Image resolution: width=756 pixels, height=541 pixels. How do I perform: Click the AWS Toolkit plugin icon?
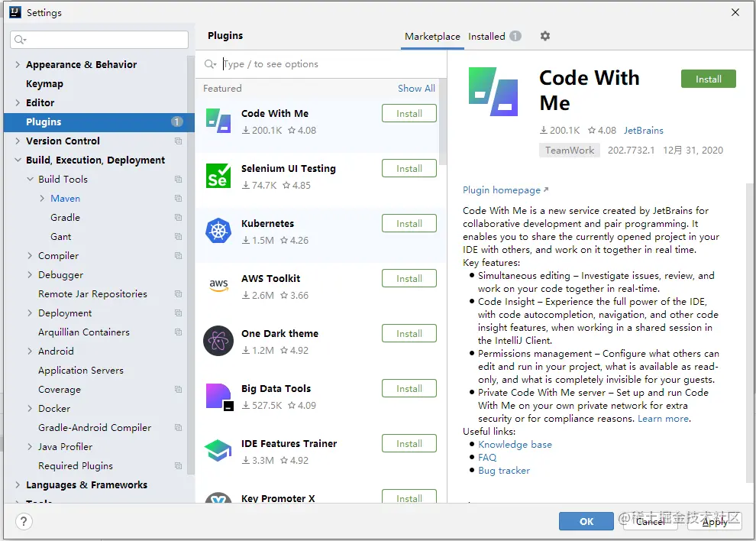(218, 285)
